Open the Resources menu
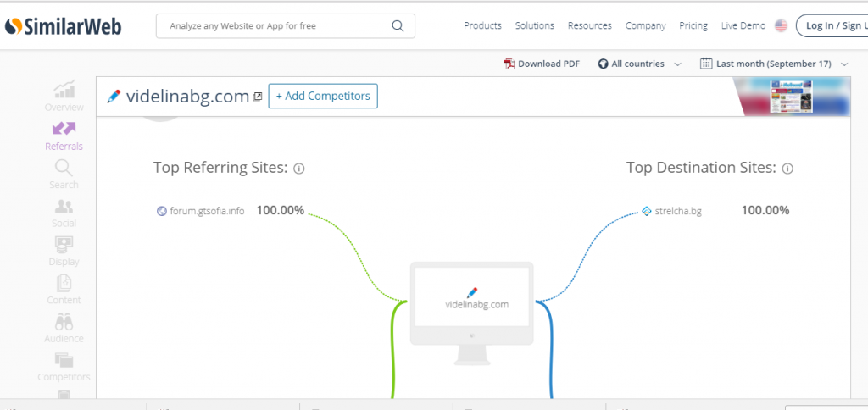Image resolution: width=868 pixels, height=410 pixels. pos(590,25)
